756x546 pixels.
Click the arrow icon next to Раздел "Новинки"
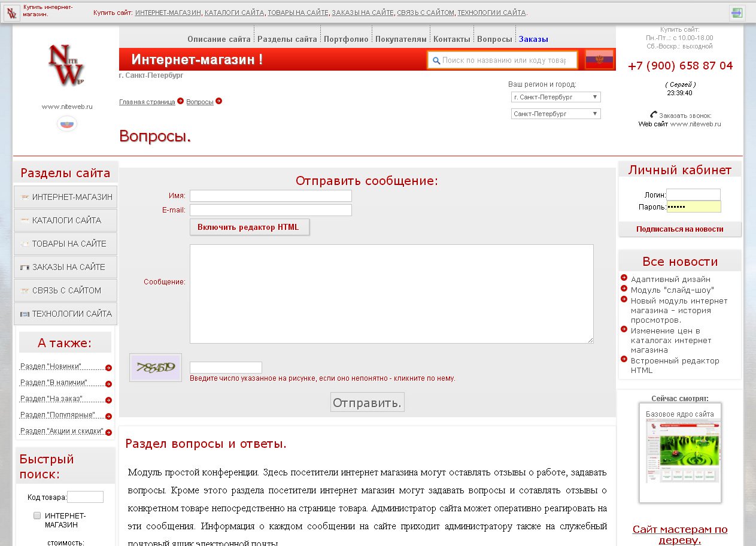coord(108,368)
